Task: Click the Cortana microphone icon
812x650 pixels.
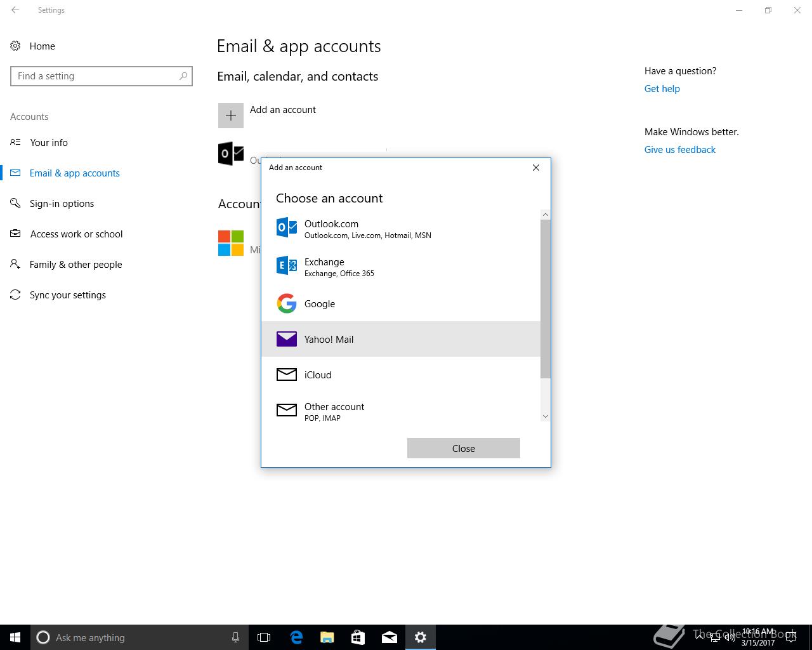Action: coord(235,637)
